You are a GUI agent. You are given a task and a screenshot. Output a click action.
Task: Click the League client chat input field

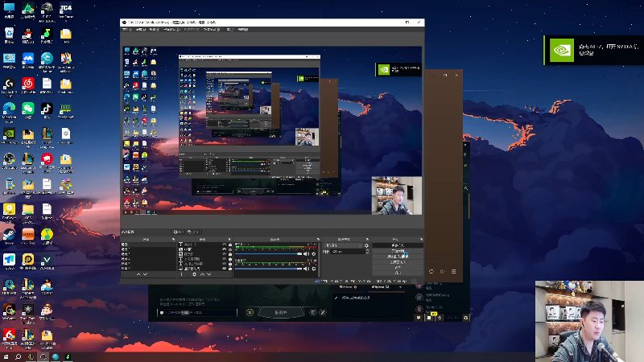(197, 313)
